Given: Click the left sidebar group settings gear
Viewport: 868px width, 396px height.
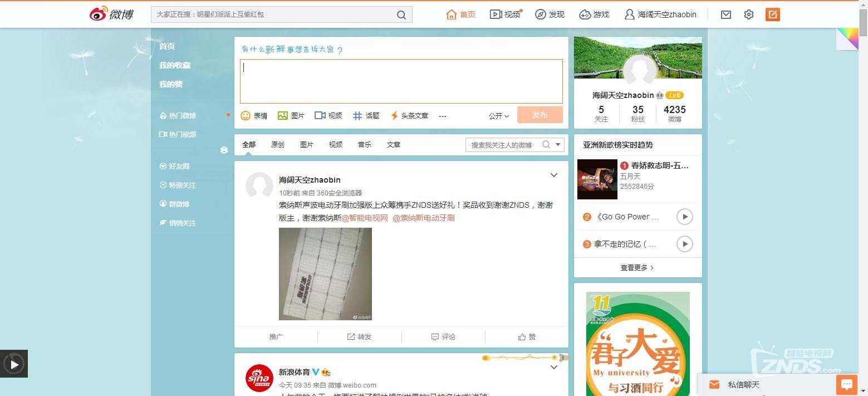Looking at the screenshot, I should 224,150.
